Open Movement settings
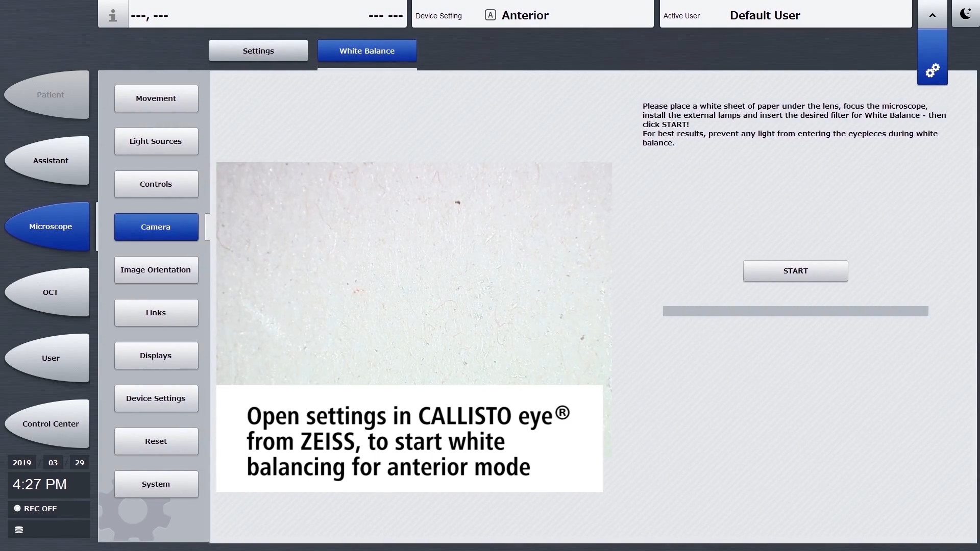This screenshot has width=980, height=551. pos(156,98)
